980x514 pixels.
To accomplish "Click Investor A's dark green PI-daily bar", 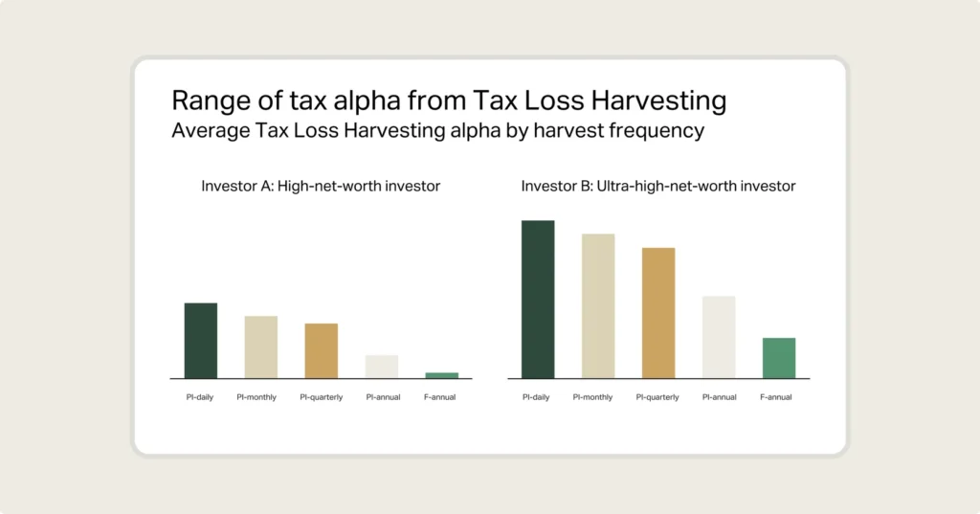I will pos(201,341).
